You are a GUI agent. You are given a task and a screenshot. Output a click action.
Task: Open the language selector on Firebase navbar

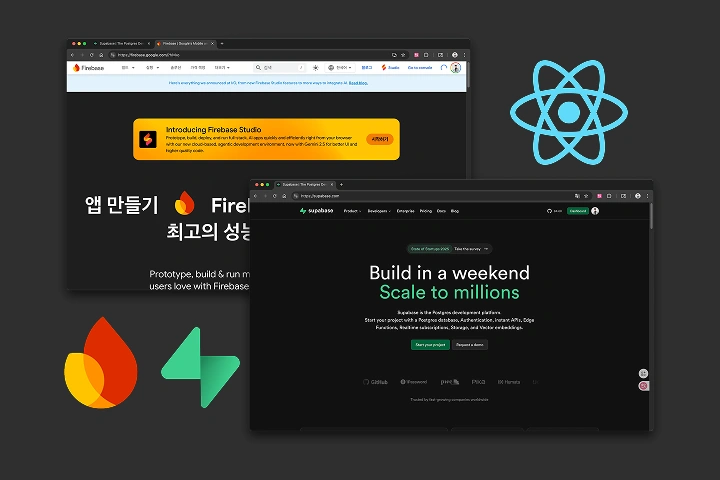pos(339,68)
